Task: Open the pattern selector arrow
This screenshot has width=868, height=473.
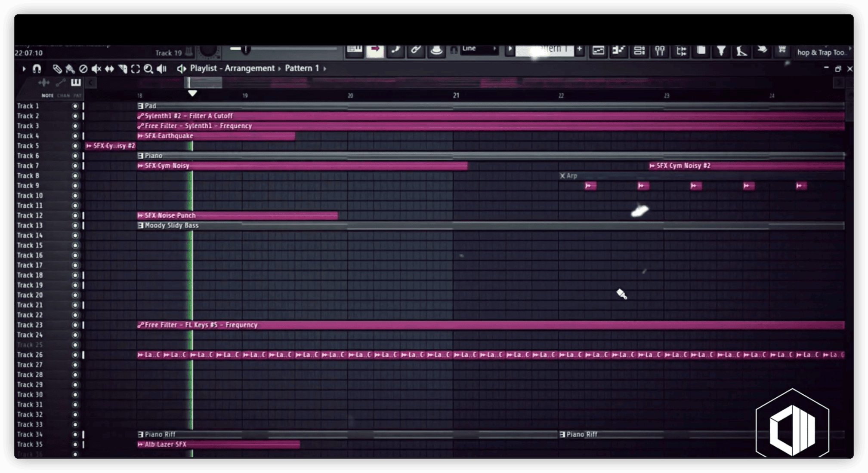Action: [x=510, y=49]
